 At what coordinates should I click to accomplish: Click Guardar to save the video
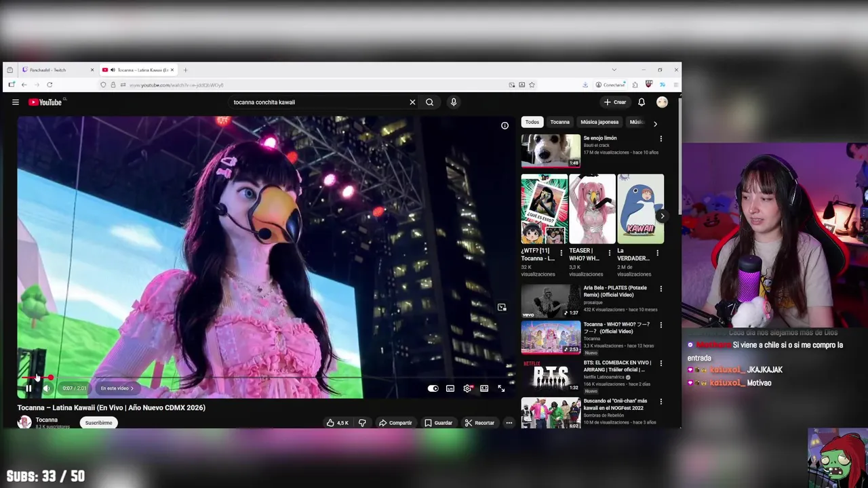tap(438, 423)
